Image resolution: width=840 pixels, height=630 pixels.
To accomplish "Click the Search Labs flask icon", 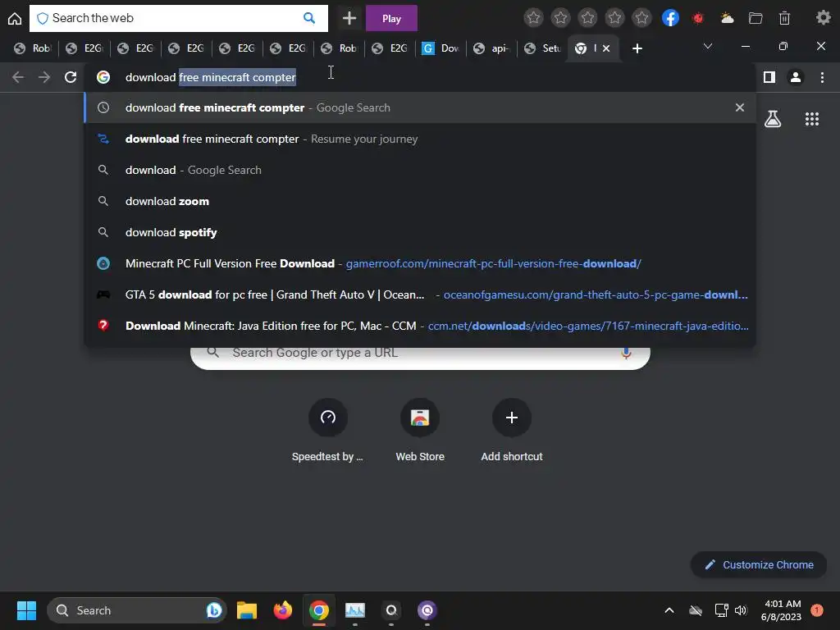I will (772, 119).
